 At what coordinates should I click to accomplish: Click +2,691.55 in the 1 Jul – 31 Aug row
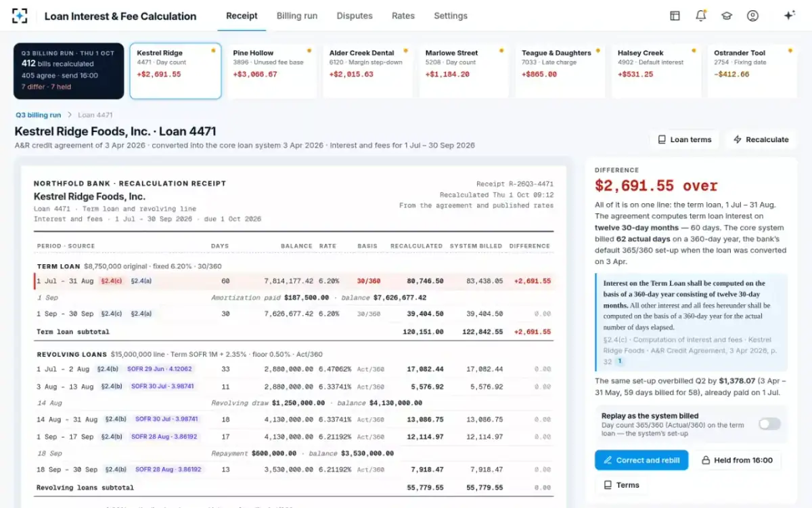532,280
